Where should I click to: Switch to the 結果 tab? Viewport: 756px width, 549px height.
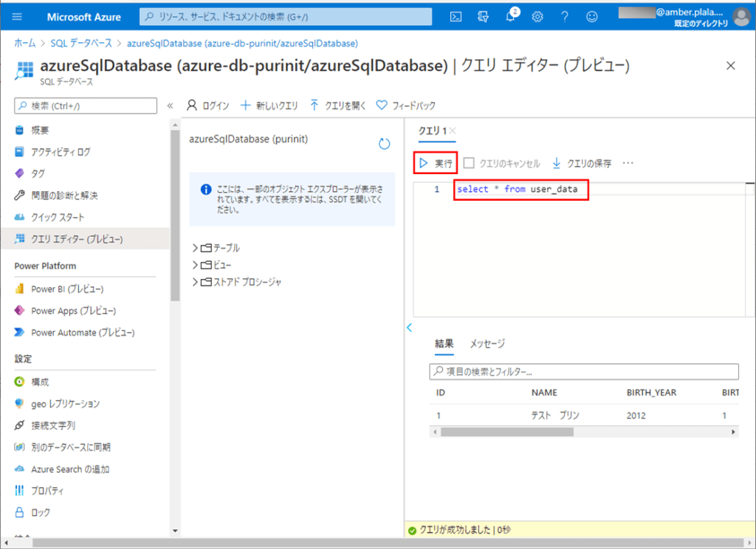pos(444,344)
